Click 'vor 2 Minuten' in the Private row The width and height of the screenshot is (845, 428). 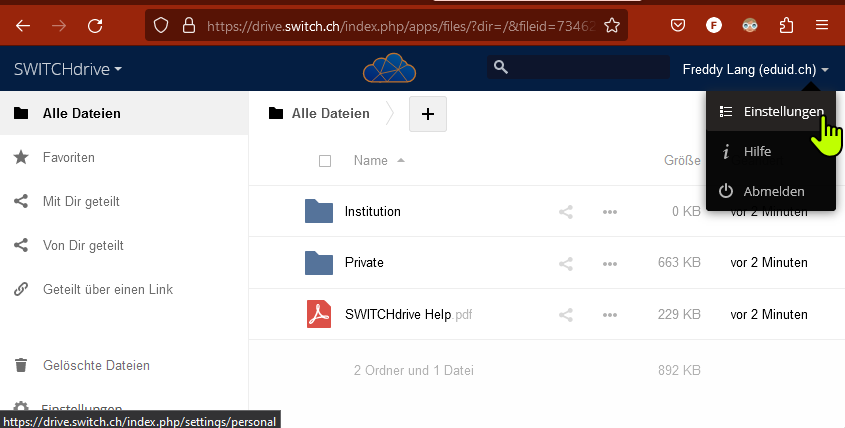tap(769, 263)
